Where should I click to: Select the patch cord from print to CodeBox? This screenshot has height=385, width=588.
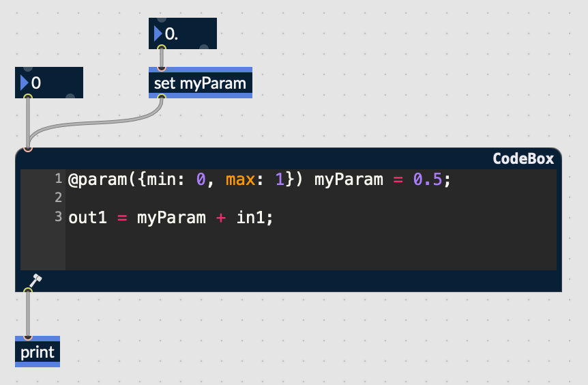click(x=27, y=314)
